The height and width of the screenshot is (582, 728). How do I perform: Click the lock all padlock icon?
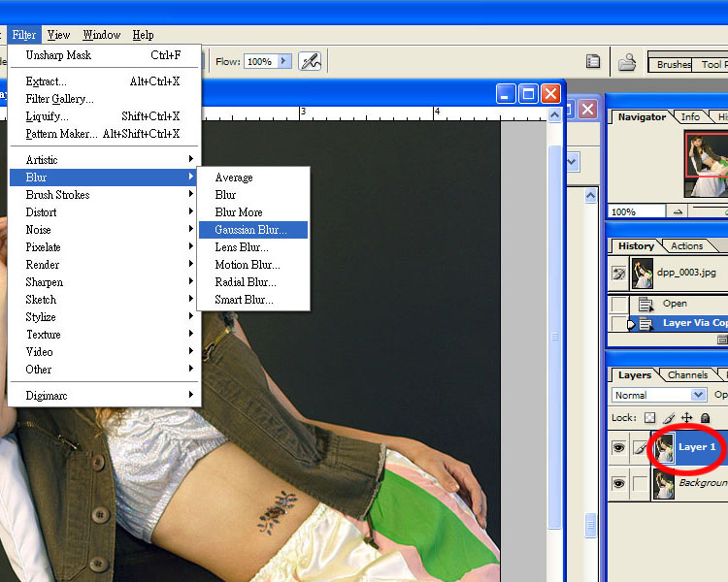coord(705,418)
